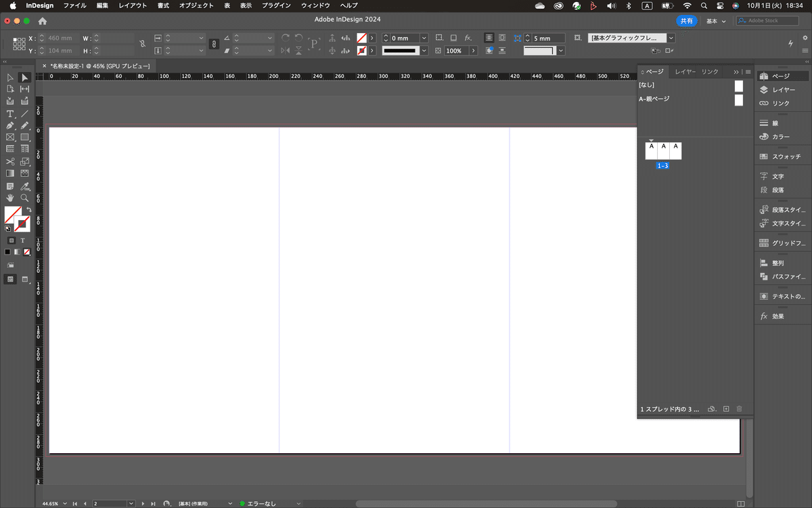Screen dimensions: 812x508
Task: Open the 効果 panel
Action: tap(782, 316)
